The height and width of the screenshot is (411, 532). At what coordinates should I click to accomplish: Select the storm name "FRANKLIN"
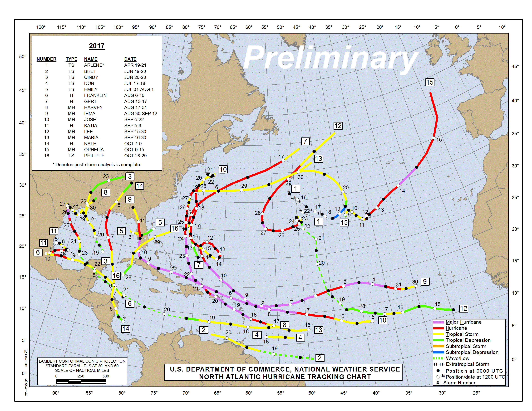tap(95, 95)
